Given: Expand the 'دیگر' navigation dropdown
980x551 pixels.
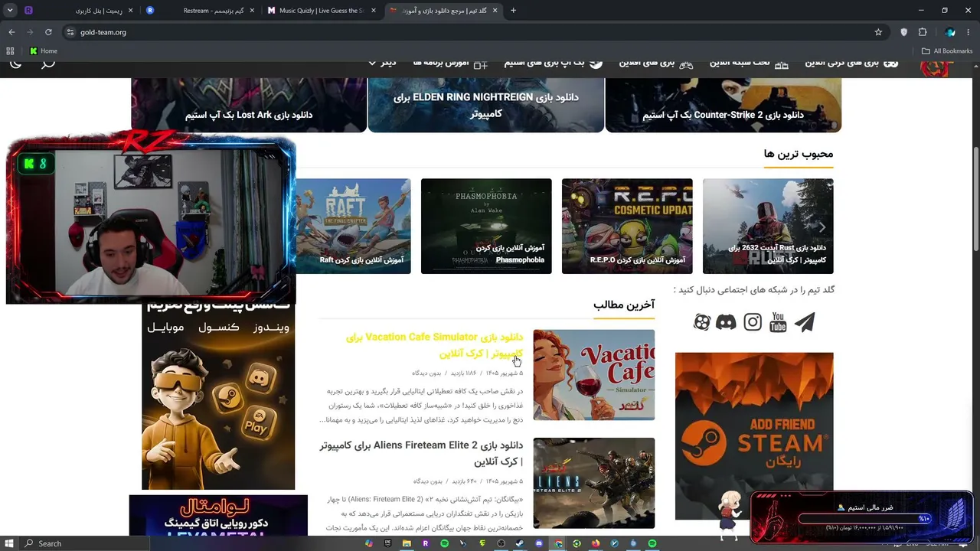Looking at the screenshot, I should coord(383,63).
